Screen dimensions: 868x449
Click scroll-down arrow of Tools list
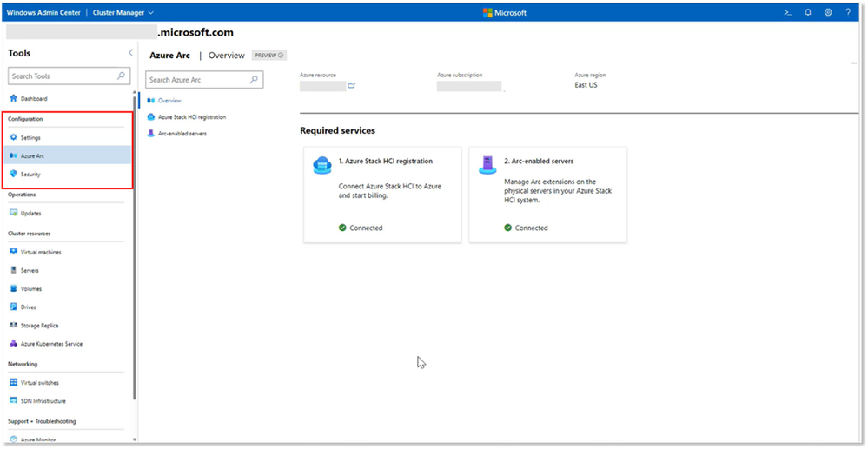134,439
